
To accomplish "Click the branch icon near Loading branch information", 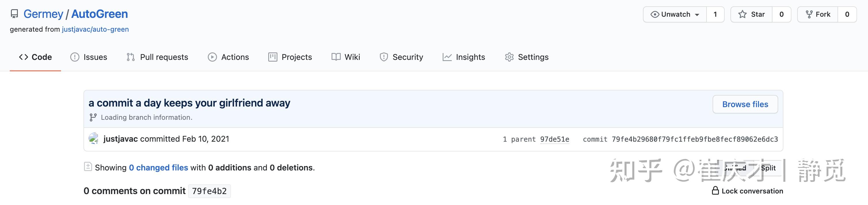I will click(92, 117).
